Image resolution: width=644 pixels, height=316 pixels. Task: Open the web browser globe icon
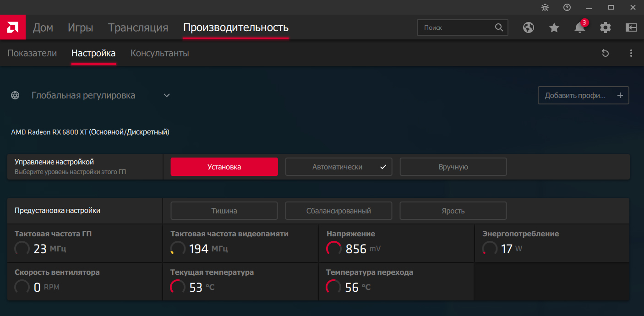pos(529,27)
